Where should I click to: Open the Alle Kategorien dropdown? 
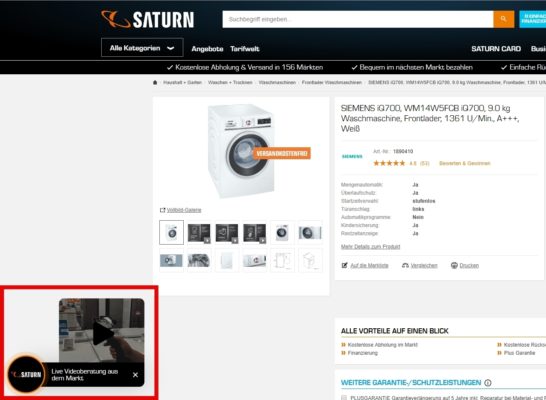click(142, 48)
